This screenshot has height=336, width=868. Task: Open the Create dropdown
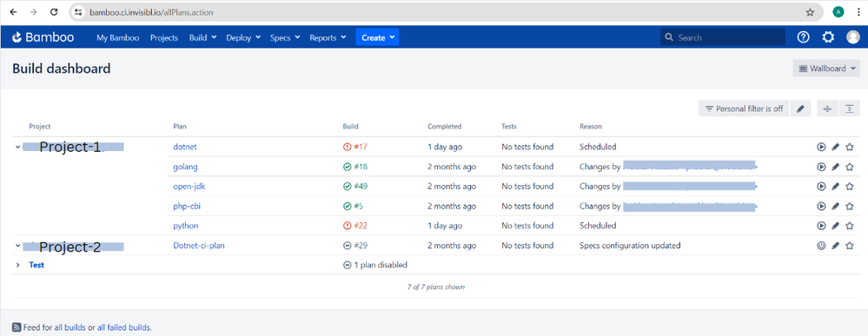pos(378,37)
